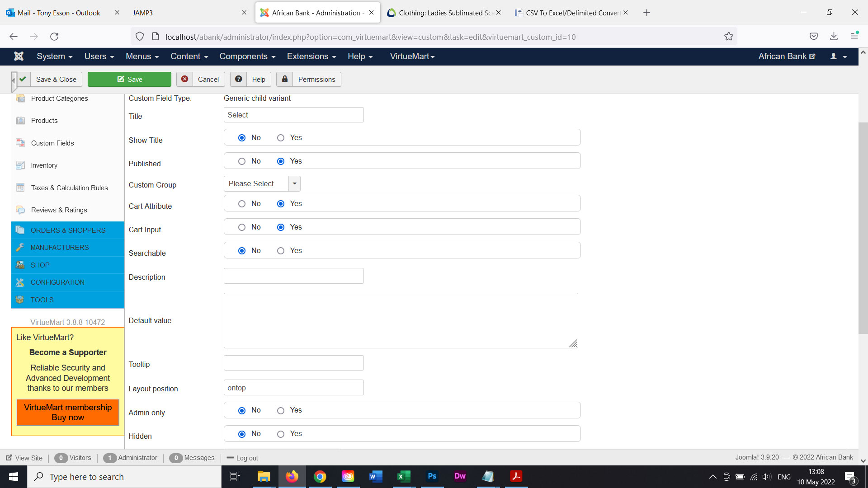Expand the Custom Group dropdown
This screenshot has height=488, width=868.
point(294,183)
